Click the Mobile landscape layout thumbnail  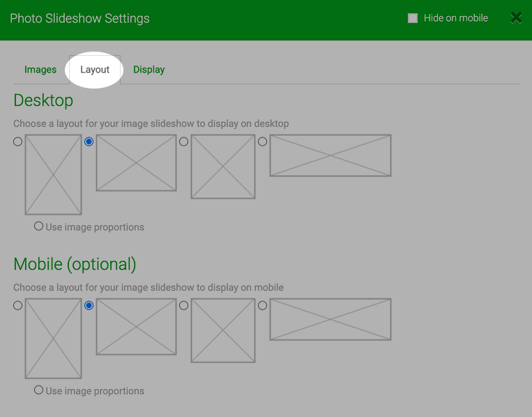point(137,327)
